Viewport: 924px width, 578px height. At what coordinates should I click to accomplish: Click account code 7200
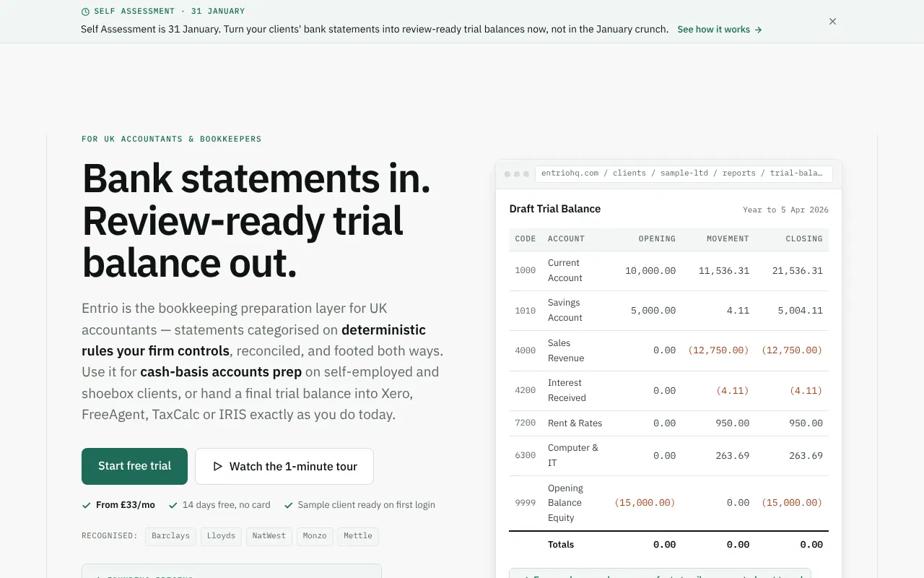click(x=526, y=423)
